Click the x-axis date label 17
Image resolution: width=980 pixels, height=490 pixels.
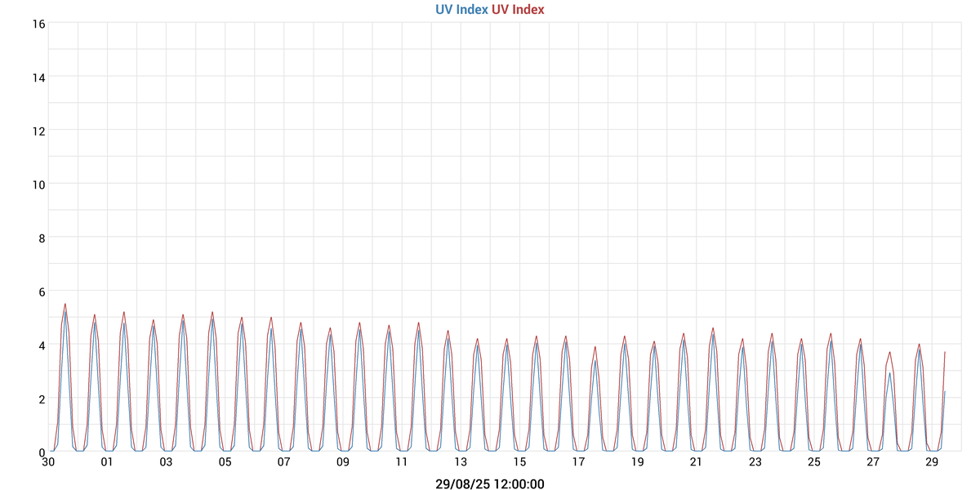point(578,462)
